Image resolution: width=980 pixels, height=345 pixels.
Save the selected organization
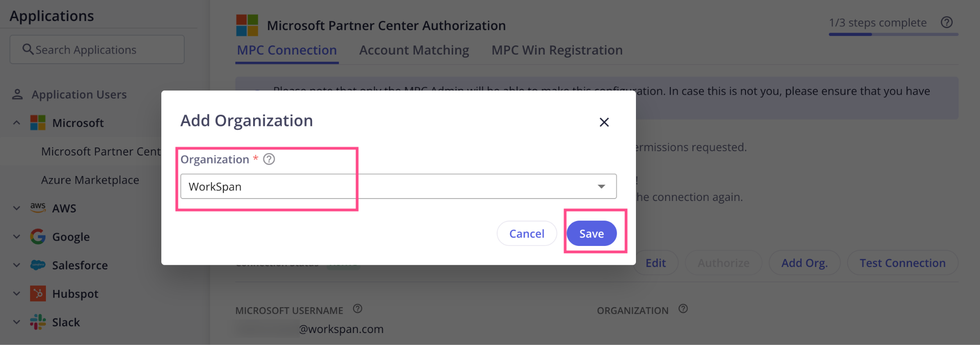click(x=591, y=234)
